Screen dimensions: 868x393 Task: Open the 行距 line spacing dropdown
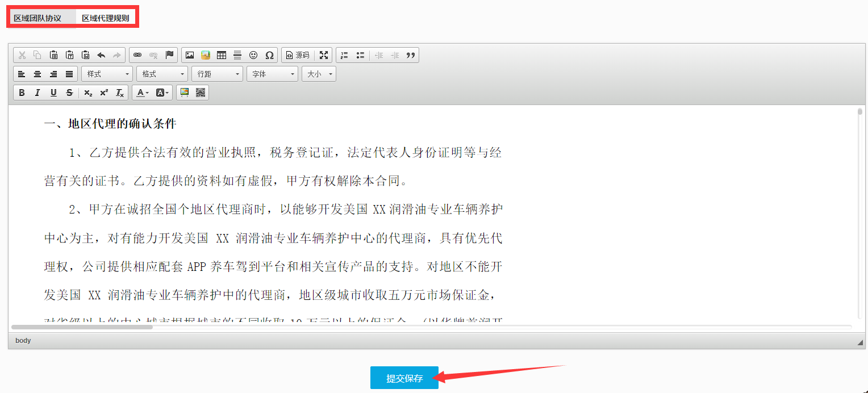[x=217, y=74]
